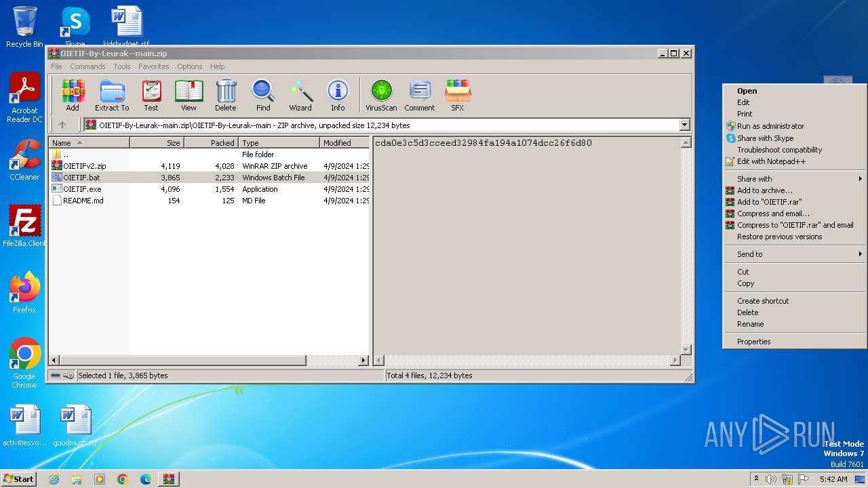Select the OIETIF.exe file row
The height and width of the screenshot is (488, 868).
(210, 189)
